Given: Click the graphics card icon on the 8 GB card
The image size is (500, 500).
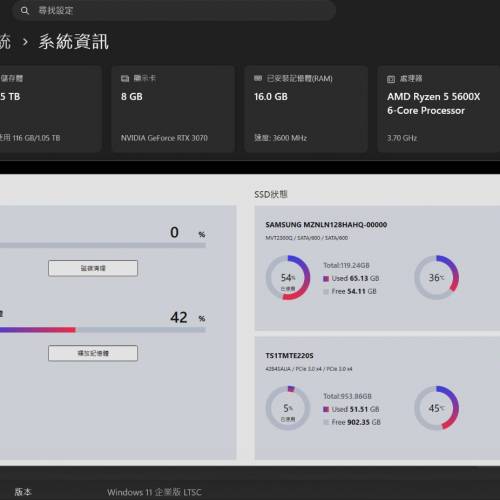Looking at the screenshot, I should point(125,79).
